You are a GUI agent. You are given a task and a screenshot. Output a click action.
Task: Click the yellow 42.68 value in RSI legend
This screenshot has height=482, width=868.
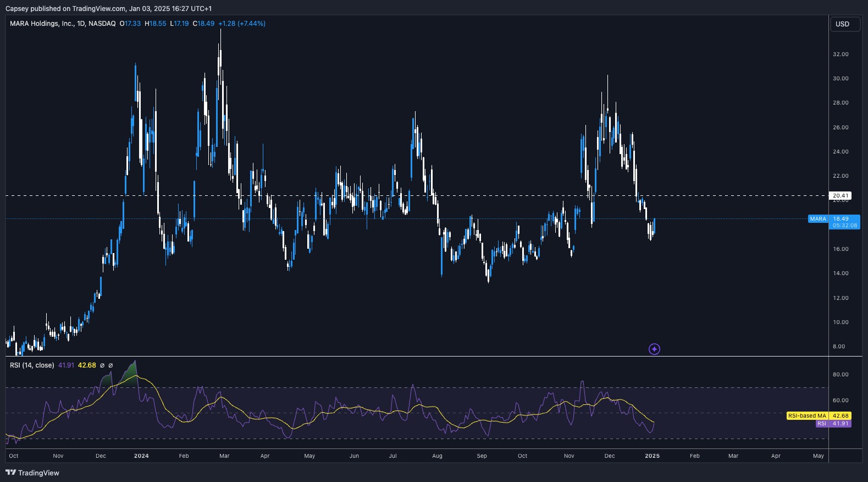tap(87, 365)
